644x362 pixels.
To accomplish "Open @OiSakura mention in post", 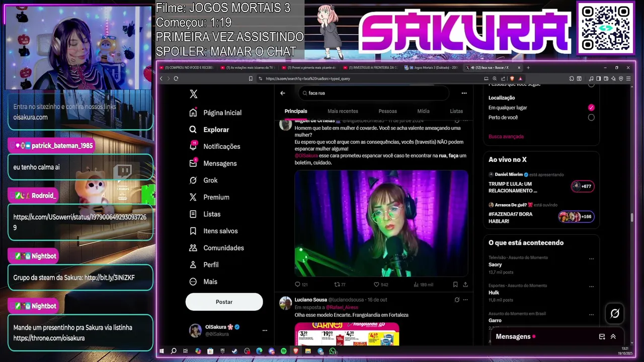I will (x=306, y=156).
